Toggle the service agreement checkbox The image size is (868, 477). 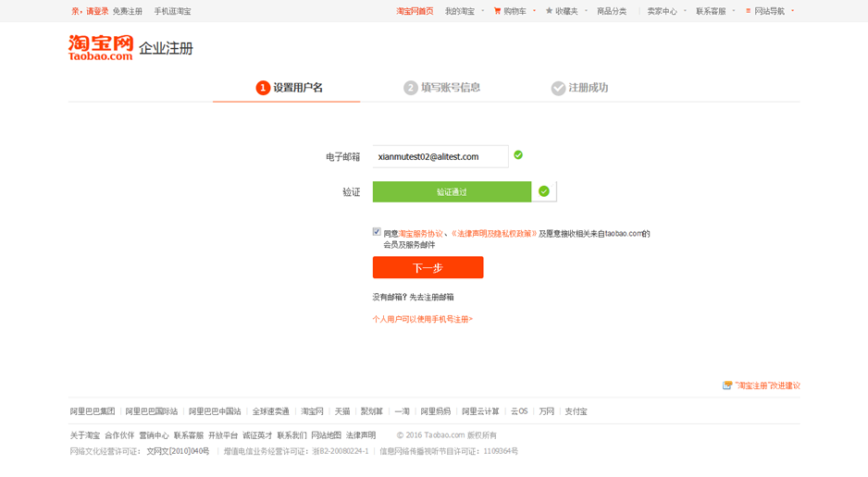click(377, 232)
